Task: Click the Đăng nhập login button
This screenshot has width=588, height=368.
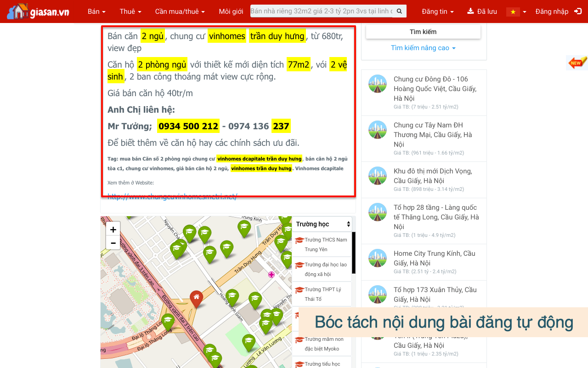Action: [558, 11]
